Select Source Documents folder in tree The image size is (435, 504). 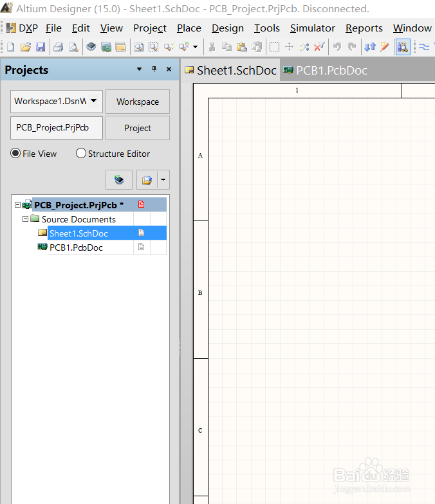tap(79, 219)
